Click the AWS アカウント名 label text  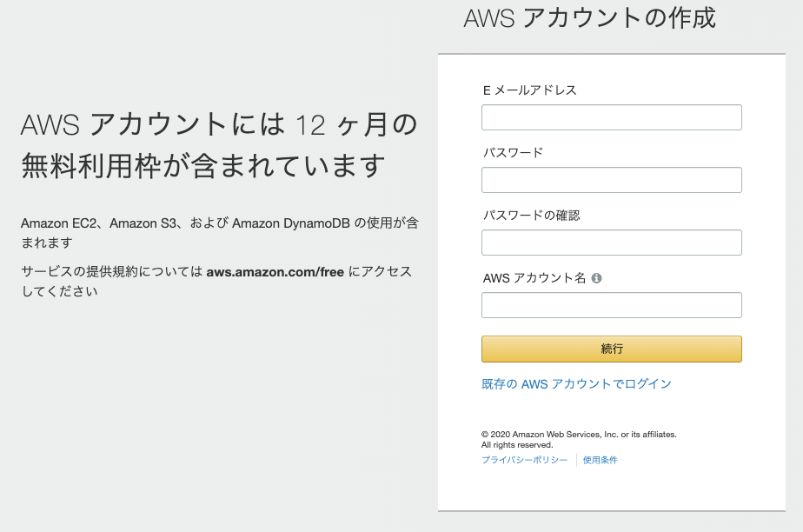pos(534,278)
